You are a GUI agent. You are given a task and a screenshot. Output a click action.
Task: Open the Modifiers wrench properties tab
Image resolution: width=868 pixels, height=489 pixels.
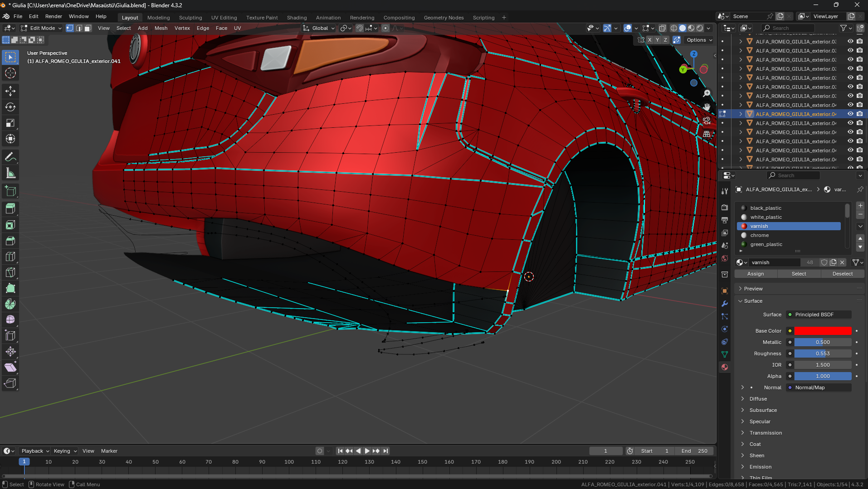[725, 304]
